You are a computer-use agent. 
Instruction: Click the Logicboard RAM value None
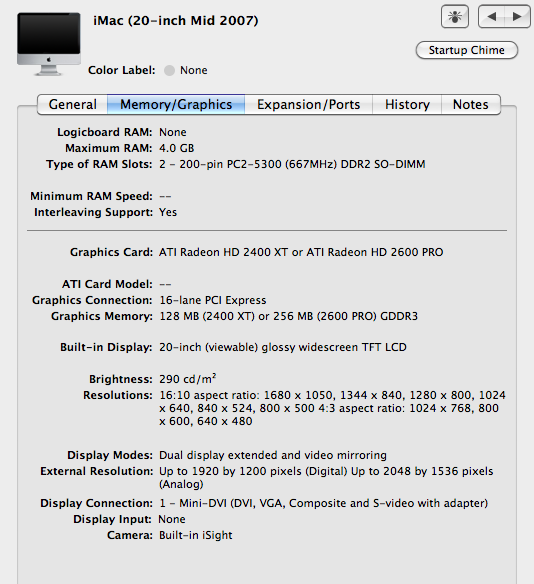click(x=173, y=132)
